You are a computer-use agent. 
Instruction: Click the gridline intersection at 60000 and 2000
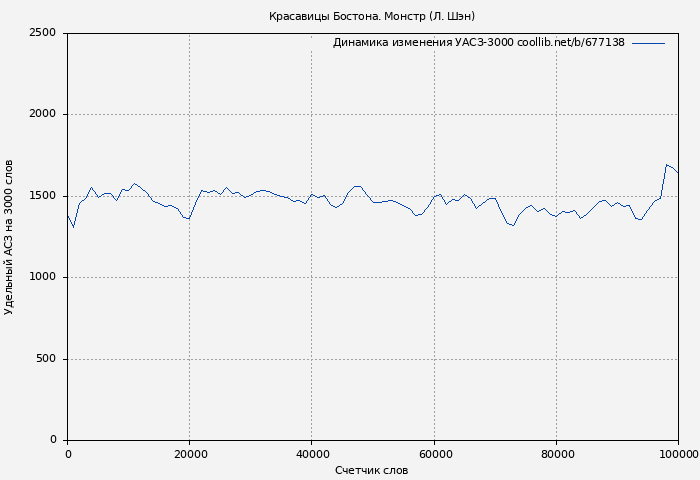pos(434,114)
